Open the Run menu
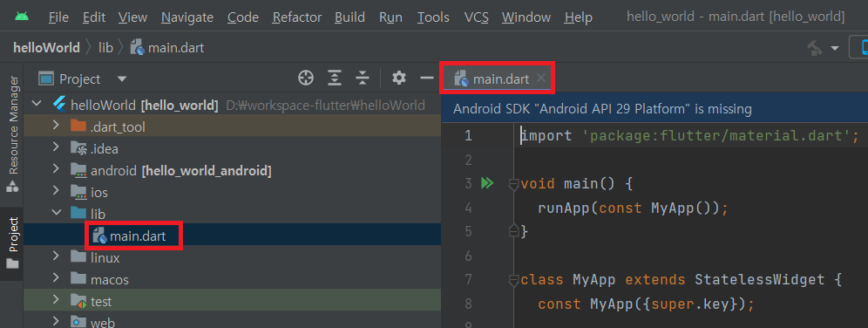Image resolution: width=868 pixels, height=328 pixels. pyautogui.click(x=390, y=17)
